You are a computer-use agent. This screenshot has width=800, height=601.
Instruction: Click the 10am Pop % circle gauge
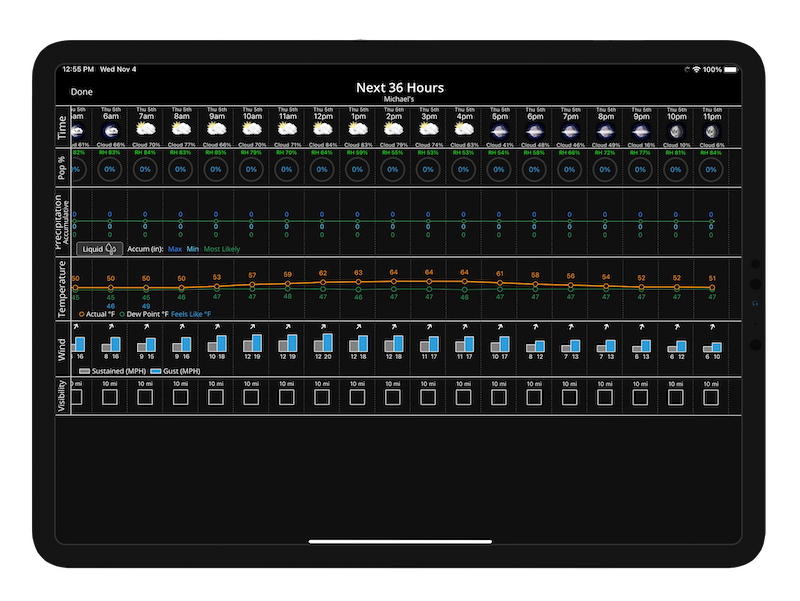click(252, 169)
